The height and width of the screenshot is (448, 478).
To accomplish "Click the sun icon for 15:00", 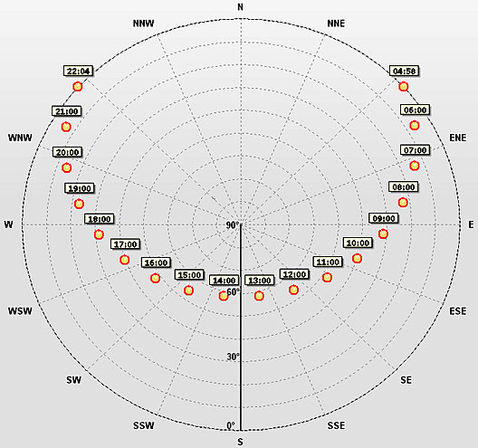I will tap(188, 291).
